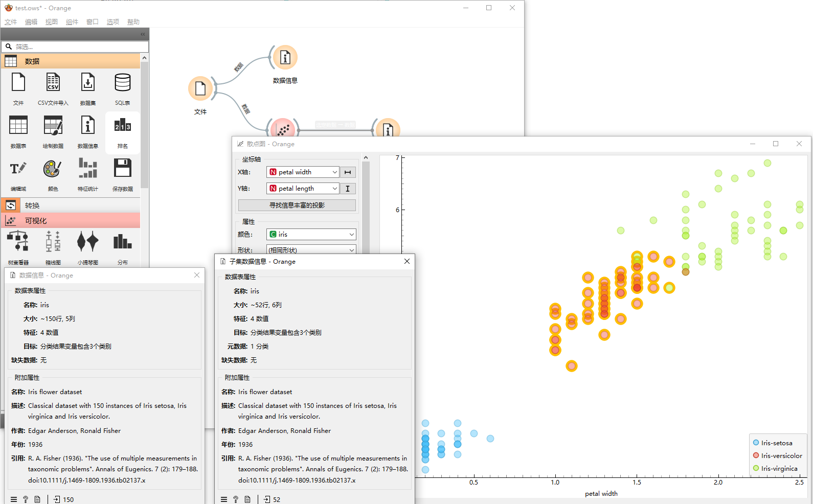Image resolution: width=813 pixels, height=504 pixels.
Task: Add the SQL表 widget
Action: [123, 89]
